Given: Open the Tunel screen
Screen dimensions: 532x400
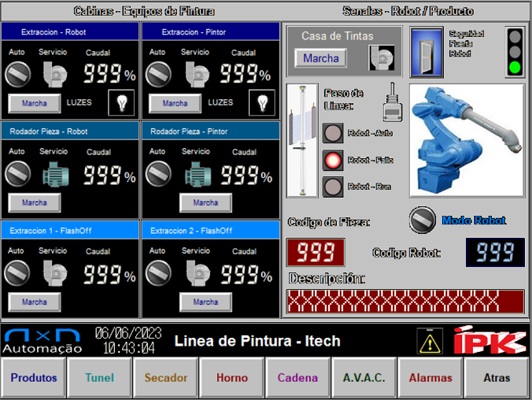Looking at the screenshot, I should tap(99, 378).
